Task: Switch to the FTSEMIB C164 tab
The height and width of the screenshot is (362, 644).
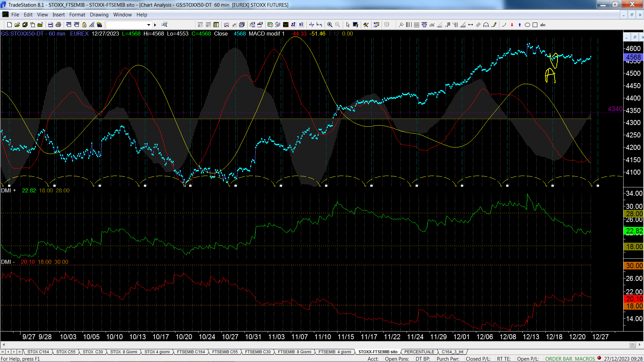Action: coord(191,352)
